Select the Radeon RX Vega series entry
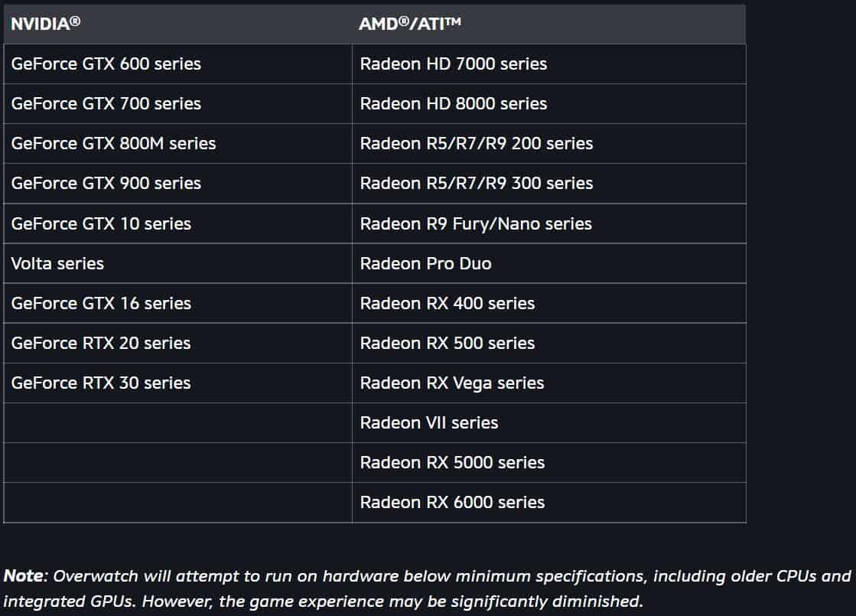 coord(452,383)
